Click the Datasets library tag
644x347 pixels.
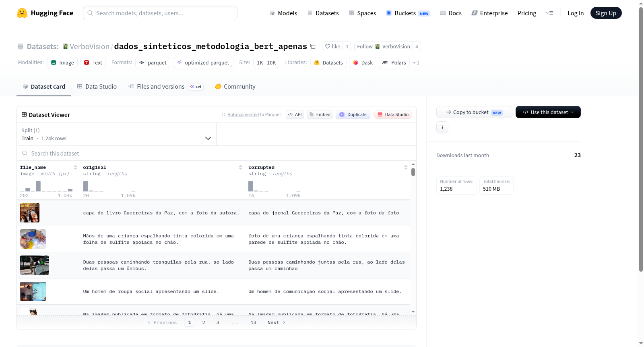[x=328, y=62]
